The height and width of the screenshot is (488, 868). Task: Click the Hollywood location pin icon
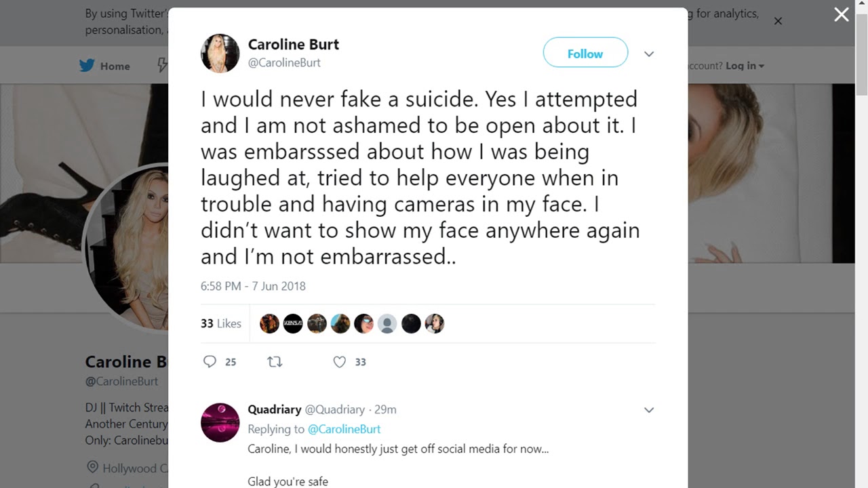click(x=92, y=468)
